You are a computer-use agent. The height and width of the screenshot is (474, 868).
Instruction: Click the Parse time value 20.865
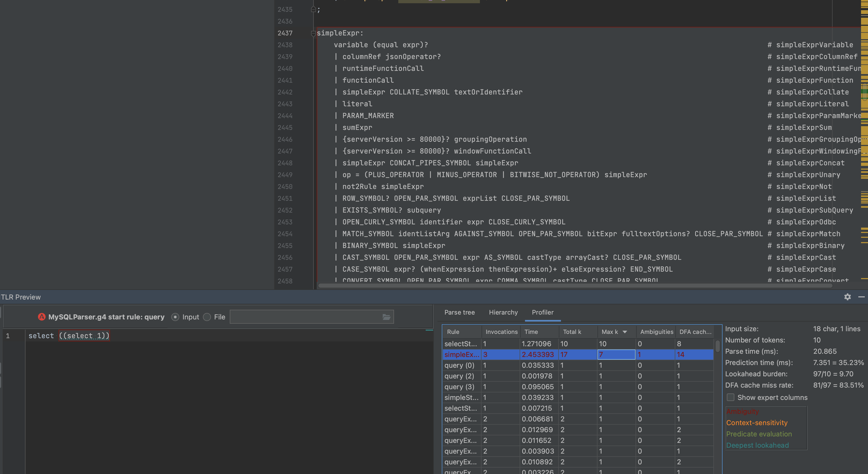click(825, 351)
